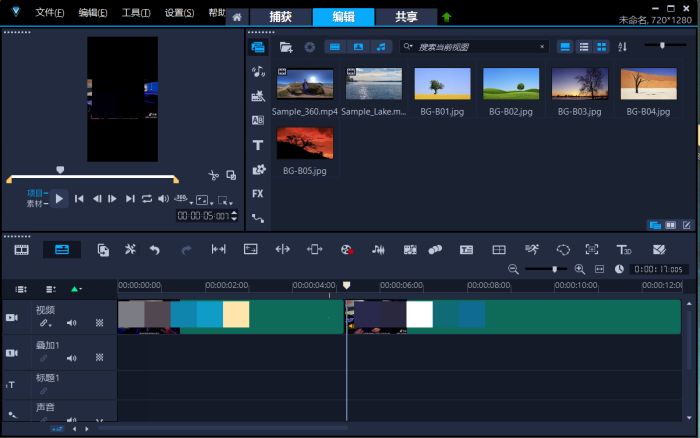Screen dimensions: 700x438
Task: Open the titles T library icon
Action: click(x=258, y=145)
